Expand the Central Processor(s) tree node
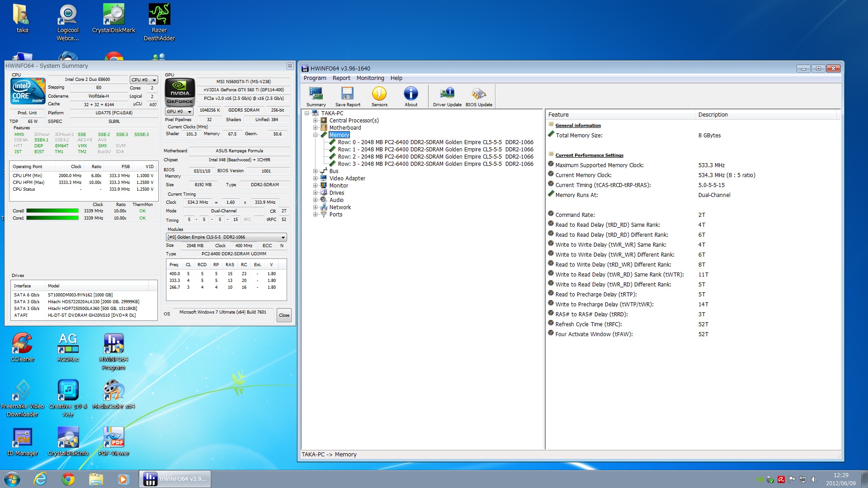868x488 pixels. [x=316, y=121]
